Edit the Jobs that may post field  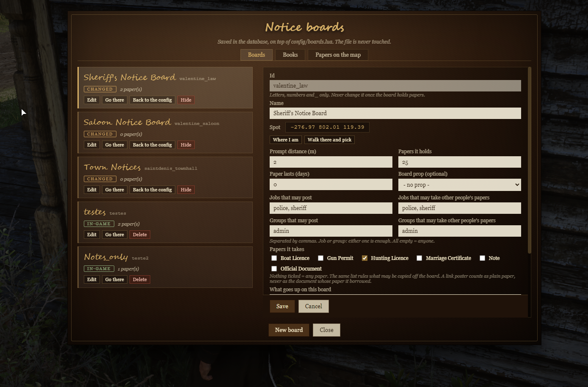[x=331, y=208]
